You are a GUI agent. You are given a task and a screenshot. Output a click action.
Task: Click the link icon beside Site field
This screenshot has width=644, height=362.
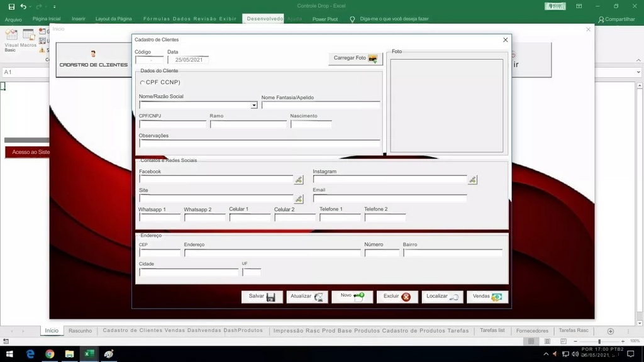tap(299, 199)
